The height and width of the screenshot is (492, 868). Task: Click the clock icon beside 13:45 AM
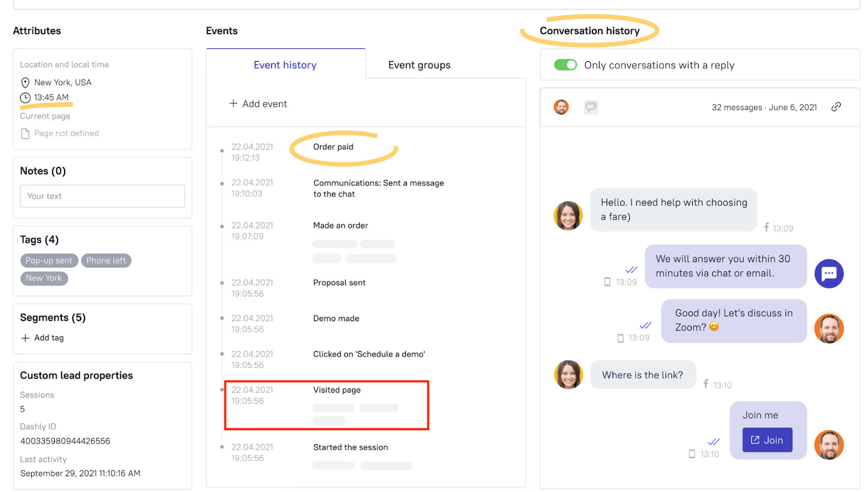[24, 98]
